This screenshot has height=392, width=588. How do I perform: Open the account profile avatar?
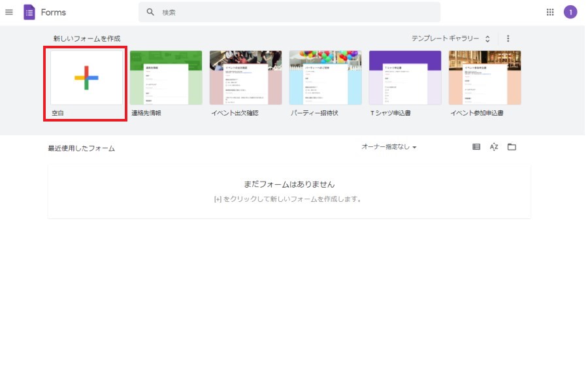pos(570,12)
